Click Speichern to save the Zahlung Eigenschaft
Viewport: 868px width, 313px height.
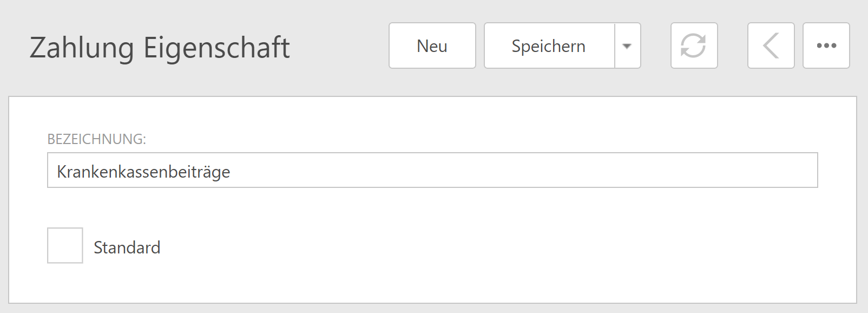(549, 46)
